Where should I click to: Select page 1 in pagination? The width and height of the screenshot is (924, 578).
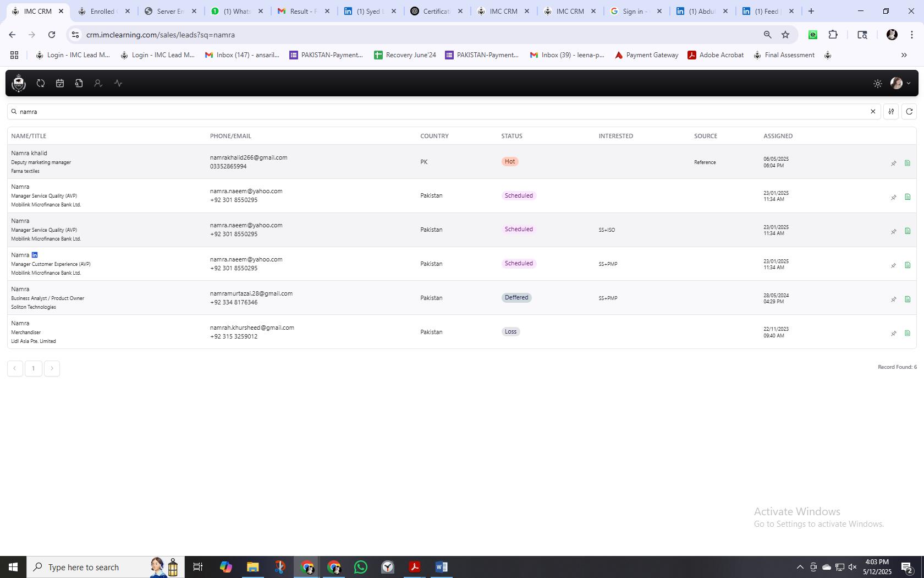pos(34,368)
